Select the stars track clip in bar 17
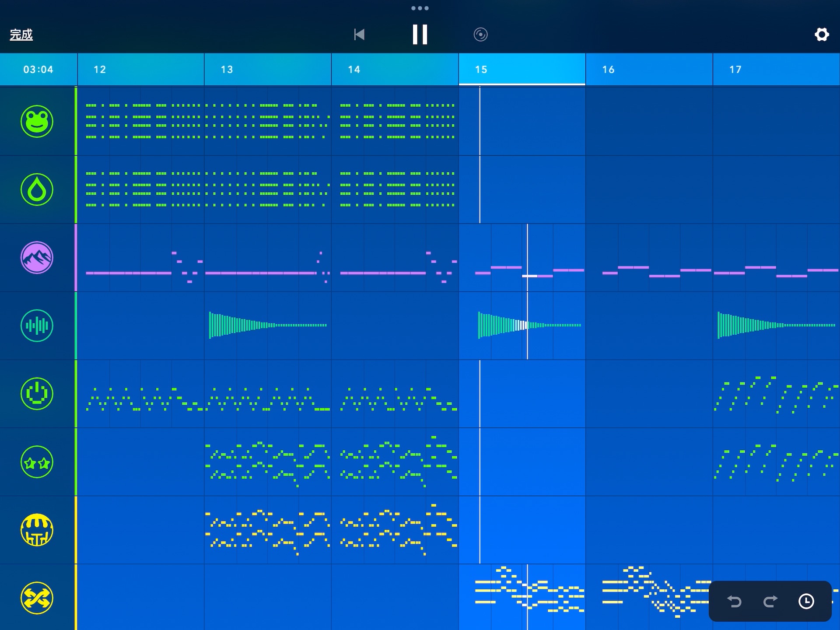The image size is (840, 630). (777, 462)
